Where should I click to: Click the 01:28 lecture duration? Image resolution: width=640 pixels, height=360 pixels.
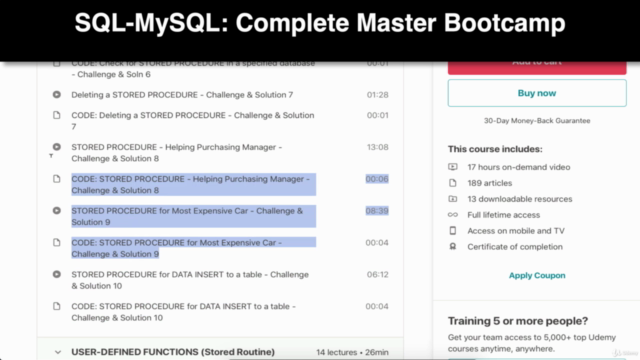click(377, 95)
